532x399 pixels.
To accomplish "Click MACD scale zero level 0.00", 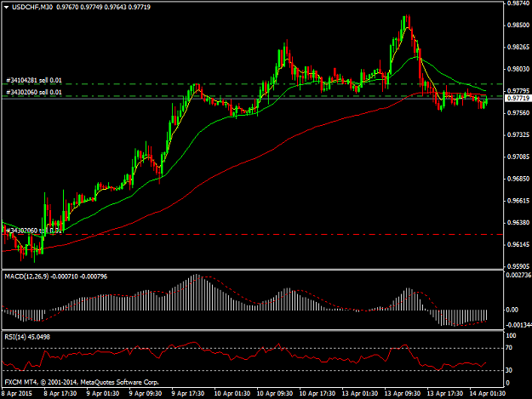I will [x=512, y=310].
